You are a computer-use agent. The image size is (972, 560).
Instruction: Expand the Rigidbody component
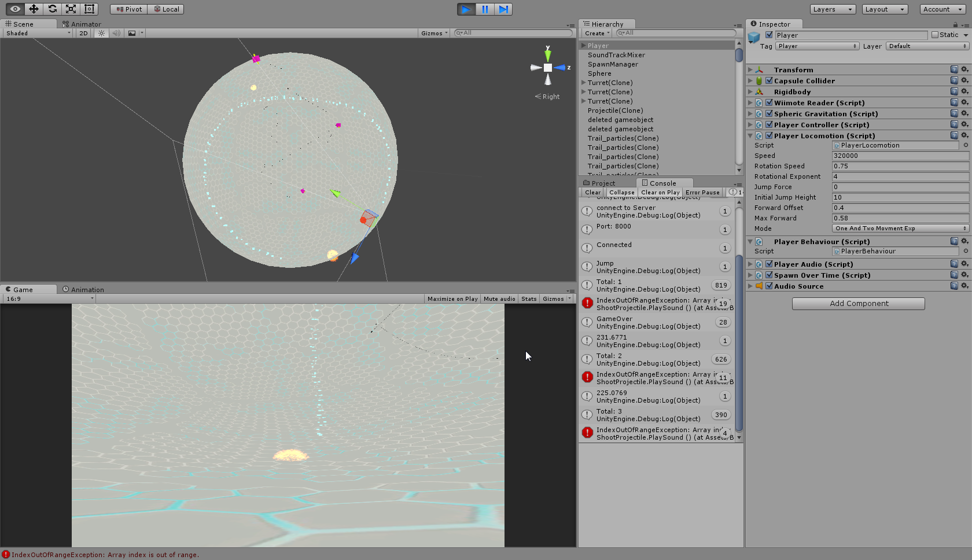[750, 91]
